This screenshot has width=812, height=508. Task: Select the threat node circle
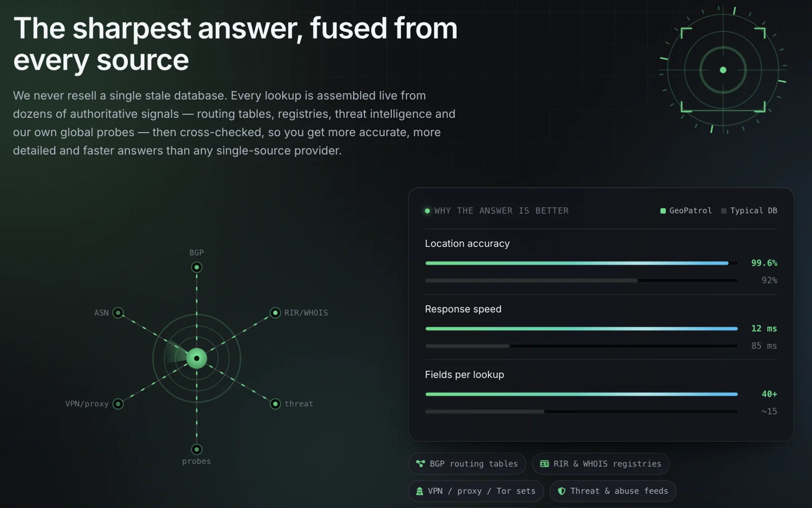coord(275,404)
